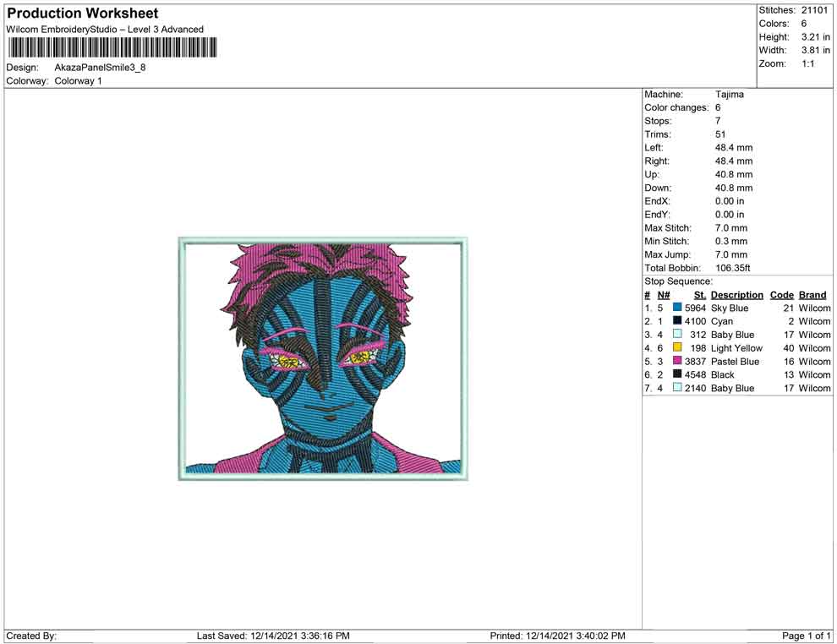Select the Zoom value 1:1
Screen dimensions: 837x644
pyautogui.click(x=807, y=63)
